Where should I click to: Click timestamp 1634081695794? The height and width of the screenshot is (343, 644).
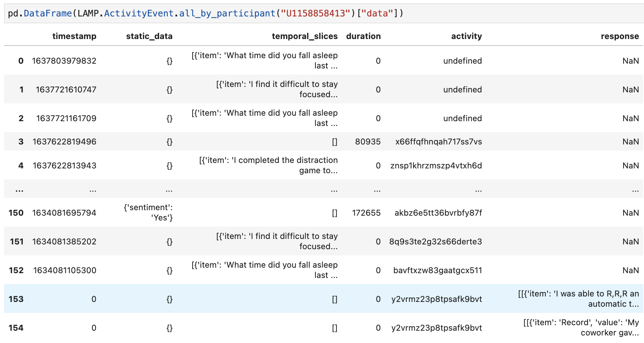pos(64,213)
